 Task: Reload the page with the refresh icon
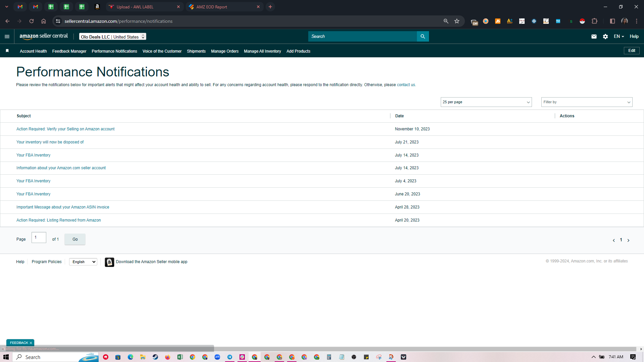pyautogui.click(x=32, y=21)
